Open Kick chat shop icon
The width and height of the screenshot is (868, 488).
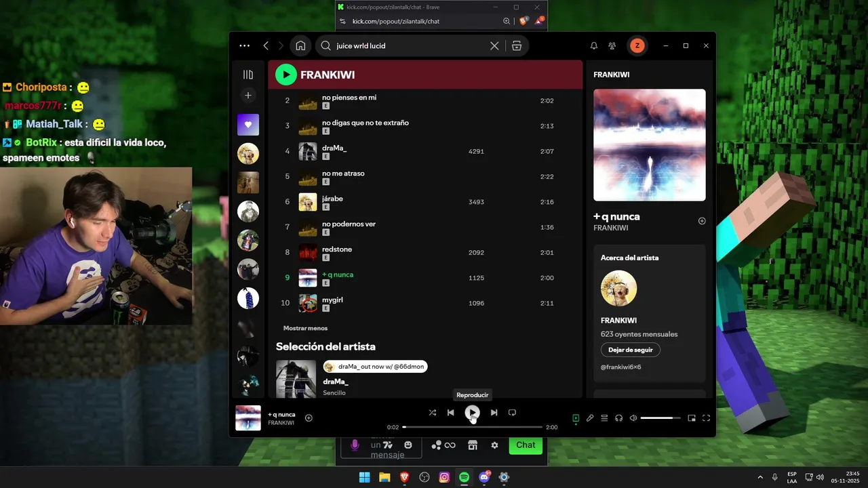click(473, 445)
